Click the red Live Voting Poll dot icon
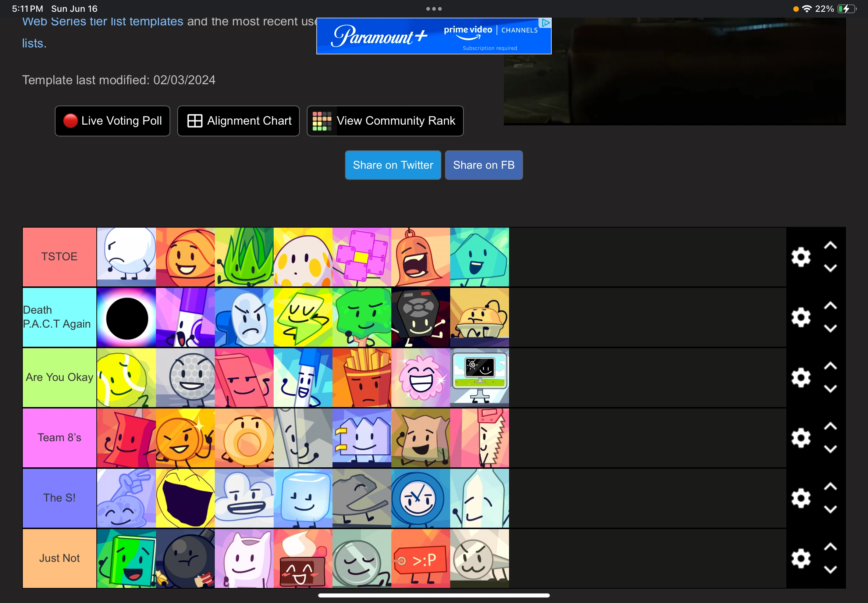868x603 pixels. click(x=70, y=121)
